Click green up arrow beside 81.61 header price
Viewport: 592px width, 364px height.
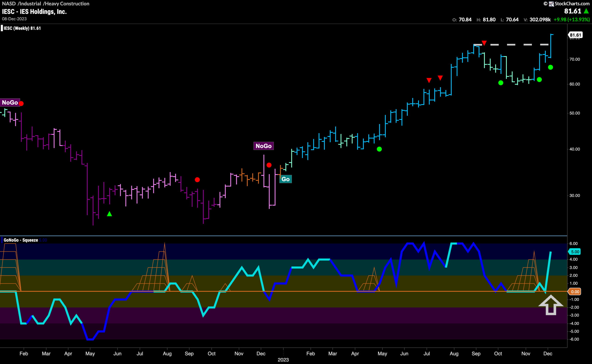(x=586, y=11)
